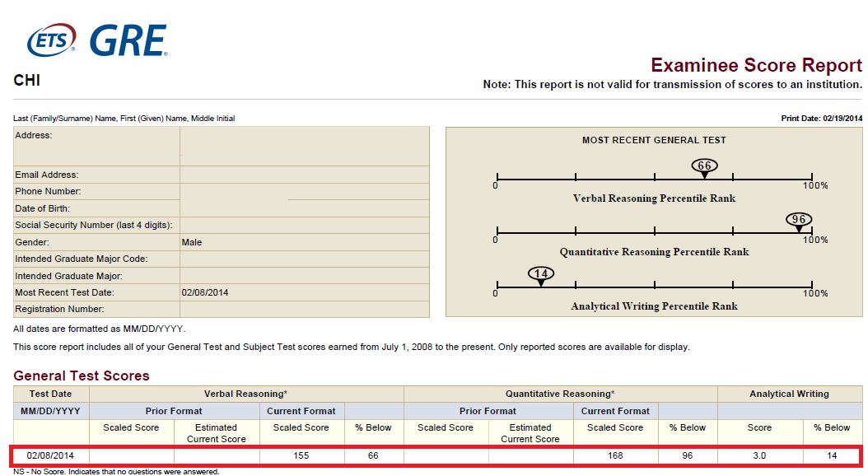
Task: Click the Verbal % Below value 66
Action: [373, 456]
